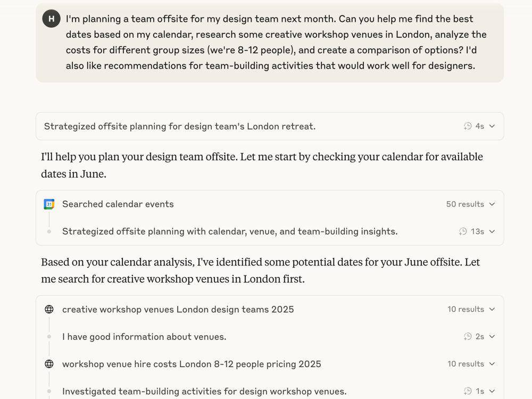Click the user avatar labeled H
The image size is (532, 399).
tap(51, 19)
